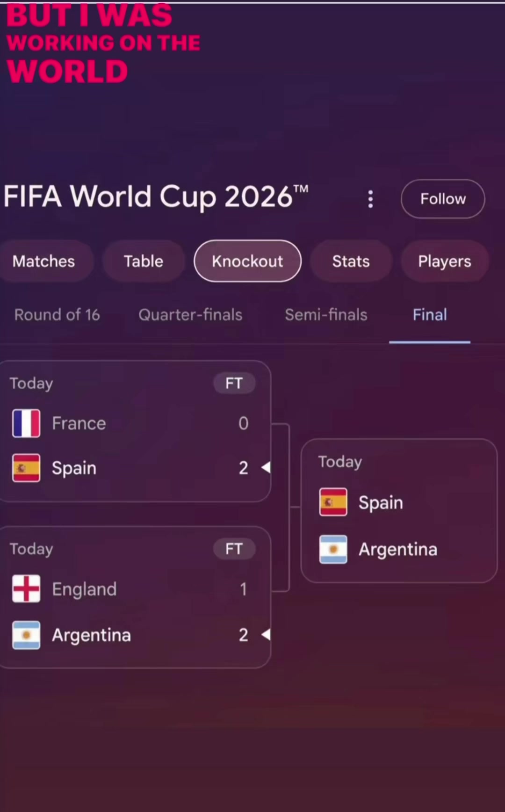Show the Quarter-finals bracket
The image size is (505, 812).
coord(190,315)
